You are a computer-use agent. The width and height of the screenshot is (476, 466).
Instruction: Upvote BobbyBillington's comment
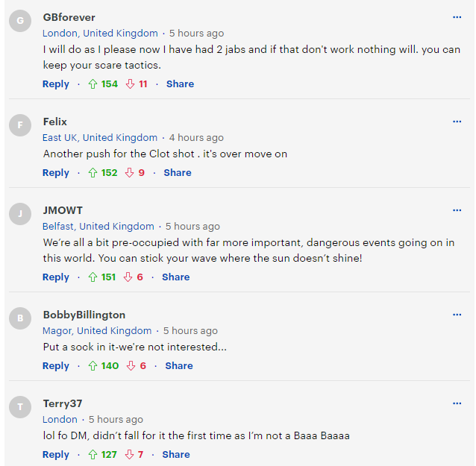93,366
